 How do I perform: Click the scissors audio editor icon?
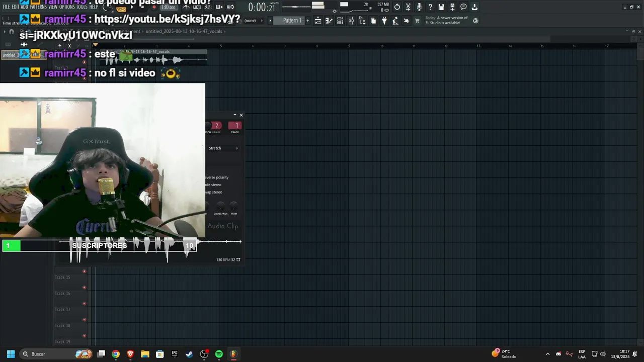pyautogui.click(x=408, y=7)
